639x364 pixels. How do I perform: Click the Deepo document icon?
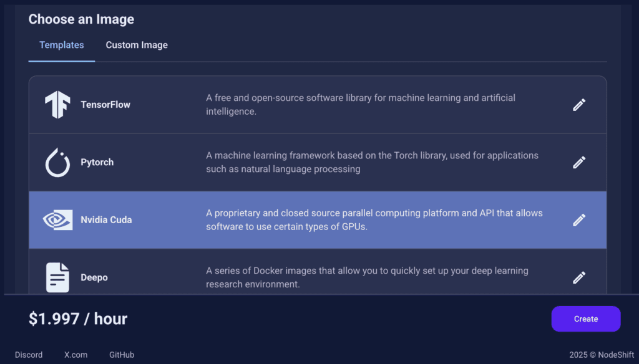[x=57, y=277]
